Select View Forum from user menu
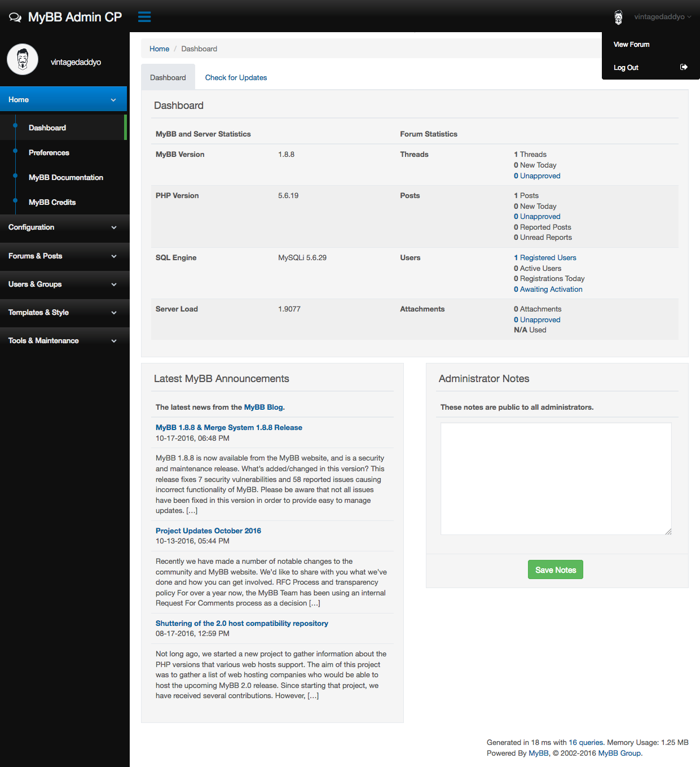Screen dimensions: 700x767 pos(631,45)
